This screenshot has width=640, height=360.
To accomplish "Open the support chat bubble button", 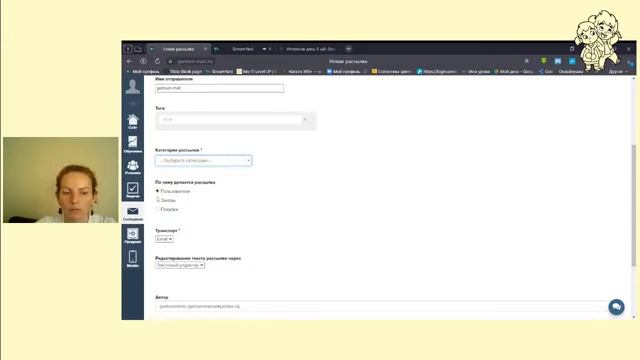I will coord(616,307).
